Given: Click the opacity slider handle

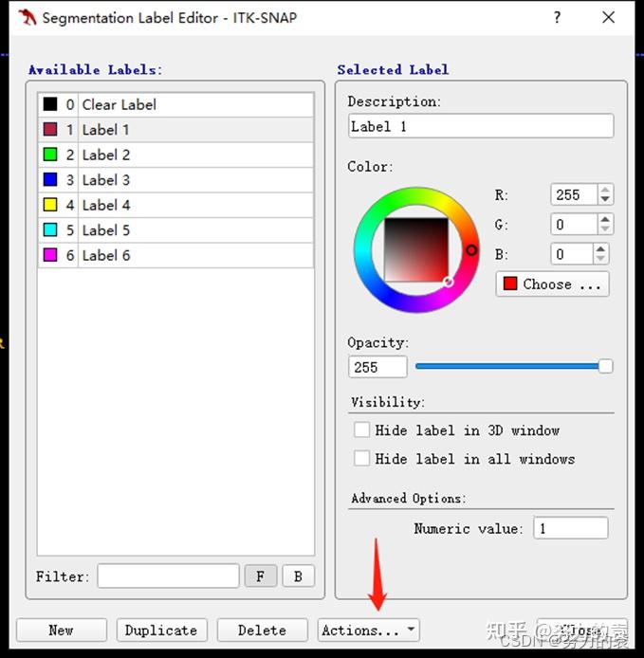Looking at the screenshot, I should click(x=605, y=367).
